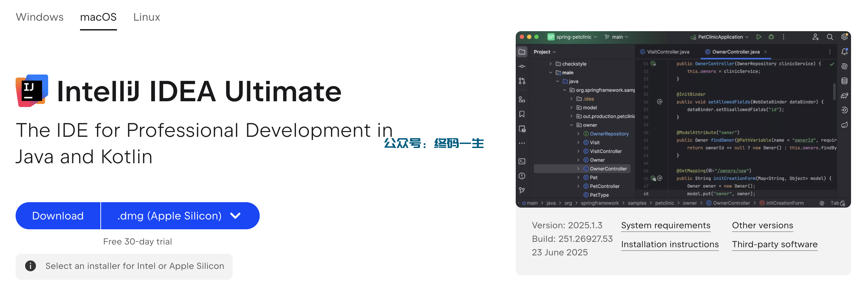Open the main branch dropdown
Image resolution: width=868 pixels, height=296 pixels.
click(x=616, y=37)
